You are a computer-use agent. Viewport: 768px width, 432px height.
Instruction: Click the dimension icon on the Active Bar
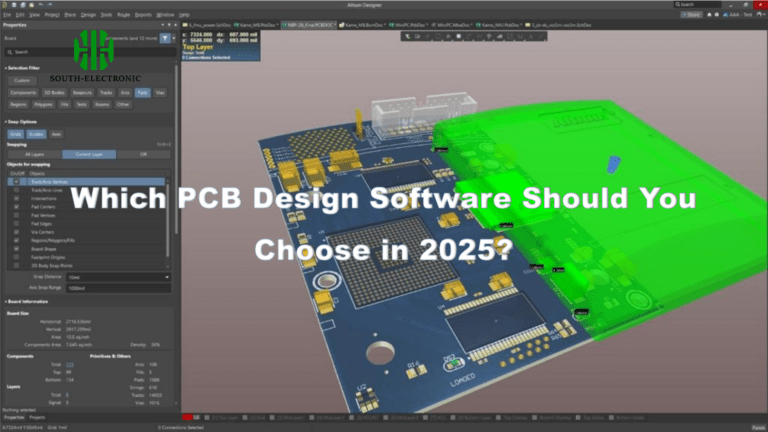tap(520, 36)
